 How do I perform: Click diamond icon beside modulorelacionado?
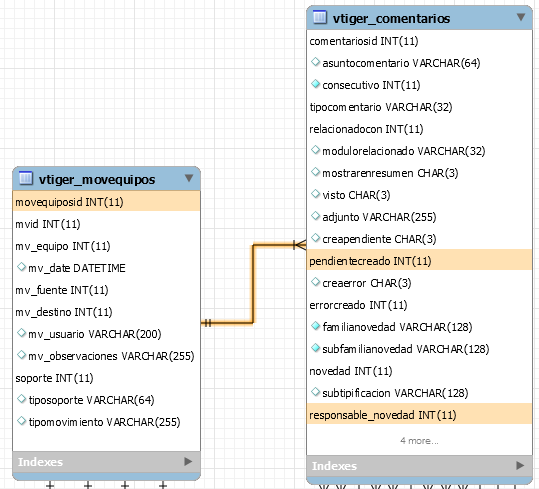coord(315,149)
